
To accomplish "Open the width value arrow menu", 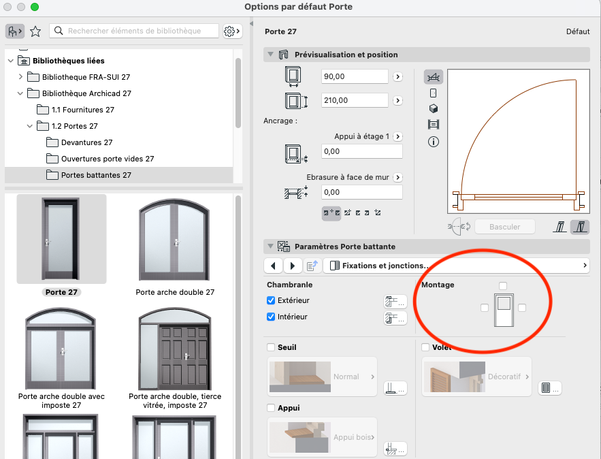I will point(398,77).
